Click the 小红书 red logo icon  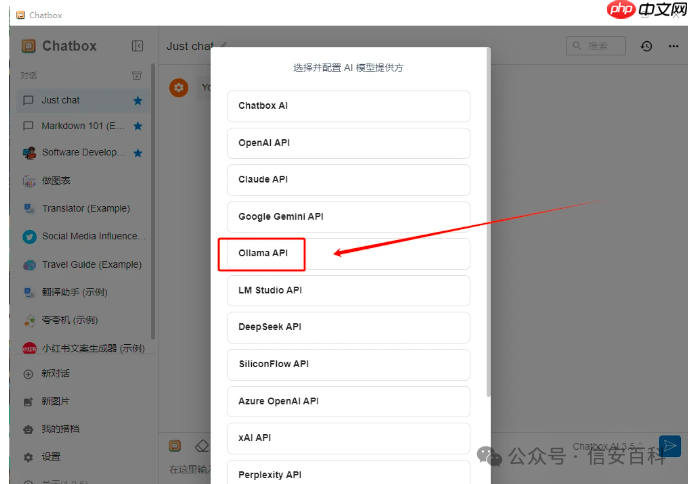(x=29, y=349)
